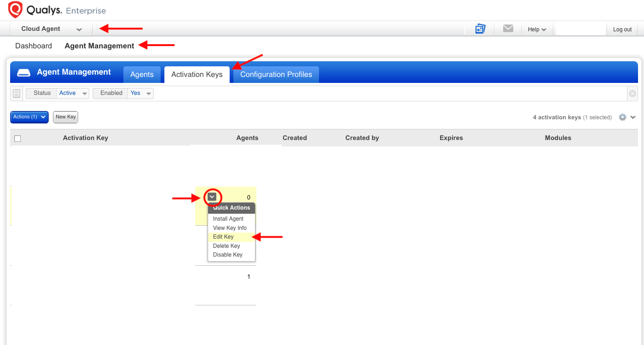Click the Cloud Agent module cloud icon
Image resolution: width=644 pixels, height=345 pixels.
(x=23, y=72)
